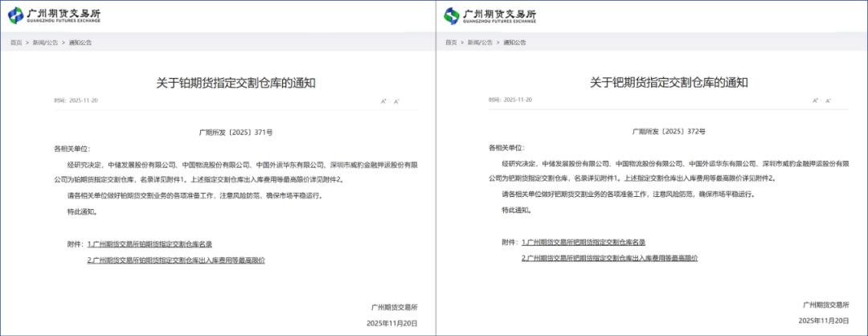This screenshot has width=868, height=336.
Task: Click title 关于钯期货指定交割仓库的通知
Action: tap(669, 83)
